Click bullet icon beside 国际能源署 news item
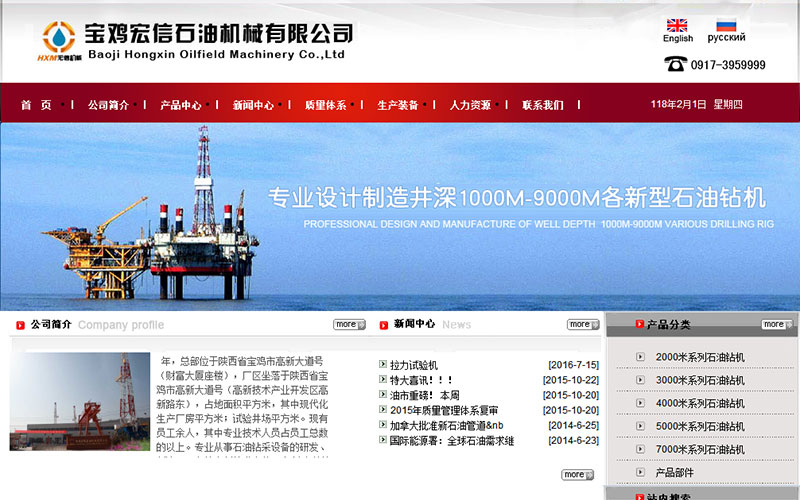The image size is (800, 500). click(x=383, y=439)
